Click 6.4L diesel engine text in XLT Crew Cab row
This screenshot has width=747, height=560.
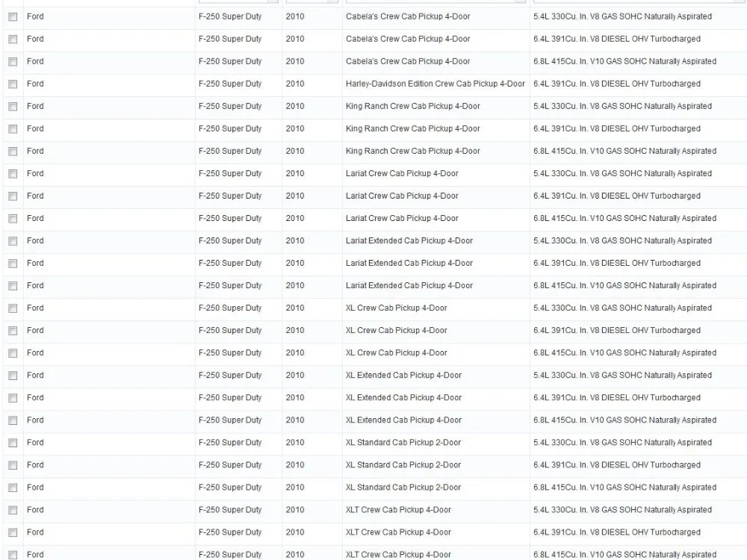click(x=617, y=532)
